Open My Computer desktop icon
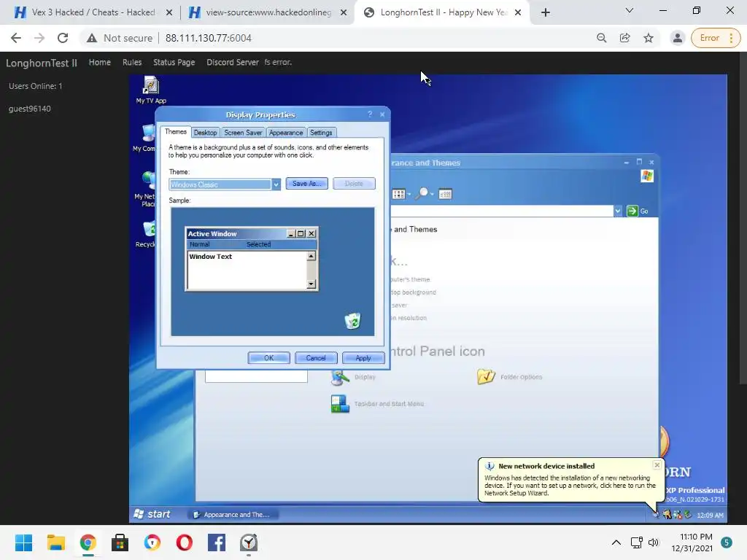 click(x=145, y=138)
